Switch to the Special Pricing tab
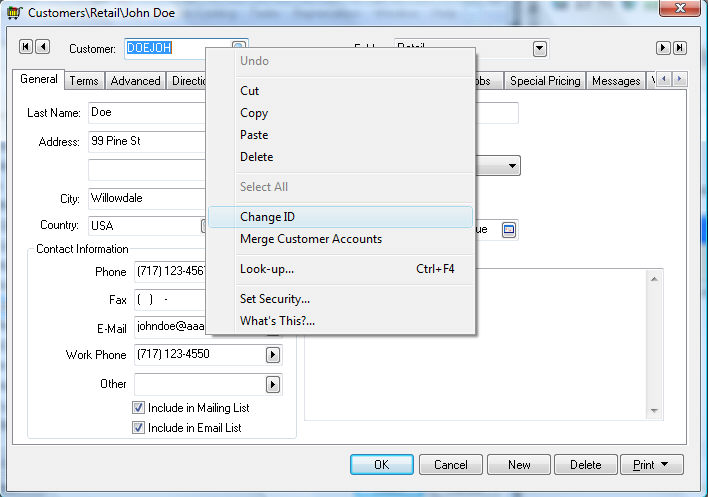 (x=545, y=81)
